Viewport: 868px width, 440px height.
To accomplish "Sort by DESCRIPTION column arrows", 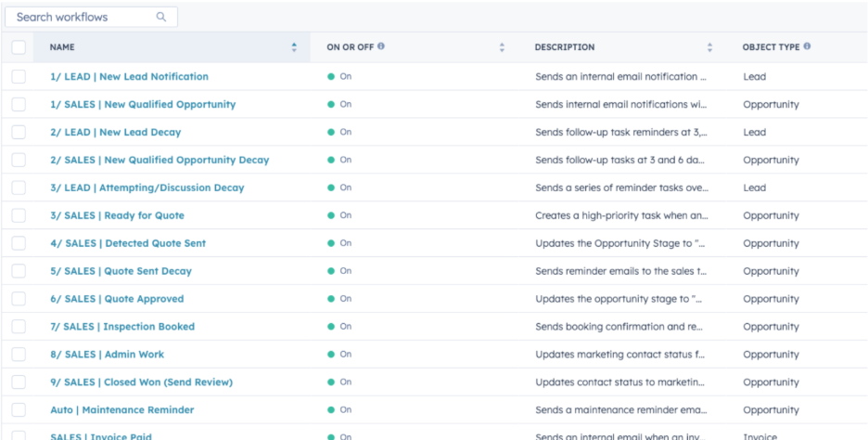I will (x=709, y=47).
